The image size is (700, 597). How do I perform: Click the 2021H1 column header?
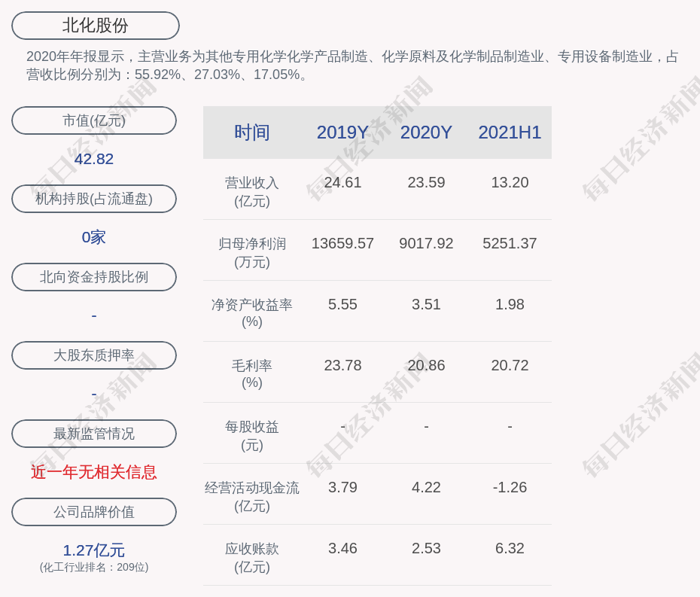click(510, 132)
